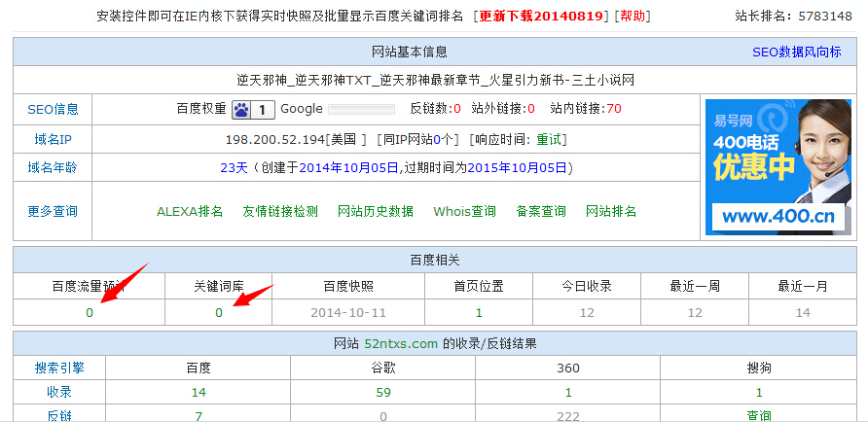Click the 谷歌 column header
868x422 pixels.
click(x=383, y=368)
